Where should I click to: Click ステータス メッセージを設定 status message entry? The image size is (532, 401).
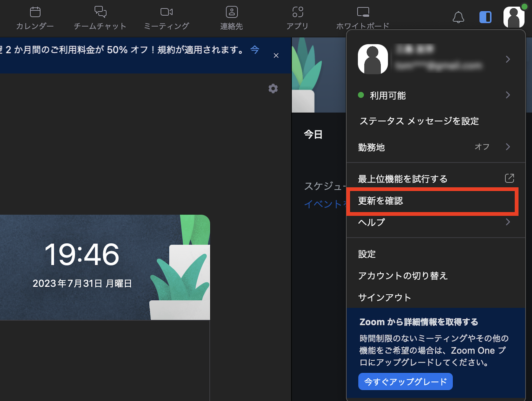(419, 121)
